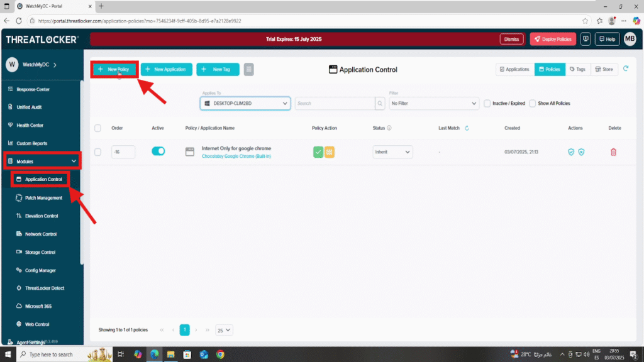
Task: Open the MB user avatar menu
Action: (x=630, y=39)
